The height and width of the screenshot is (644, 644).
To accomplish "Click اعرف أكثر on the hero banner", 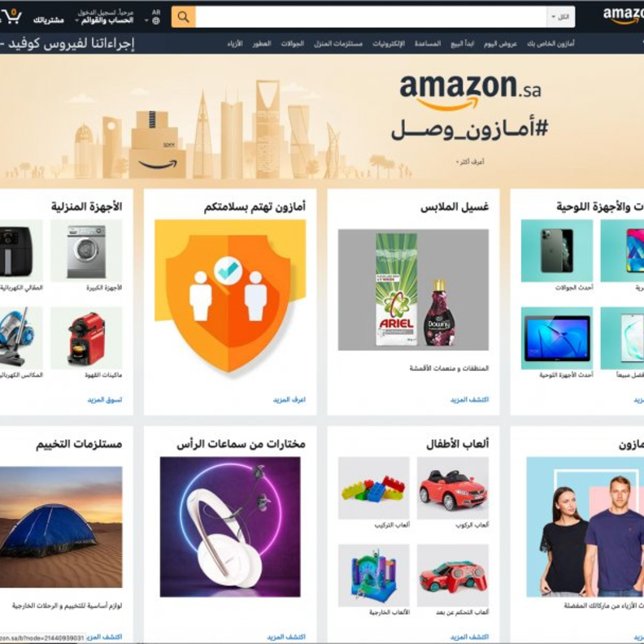I will coord(470,162).
